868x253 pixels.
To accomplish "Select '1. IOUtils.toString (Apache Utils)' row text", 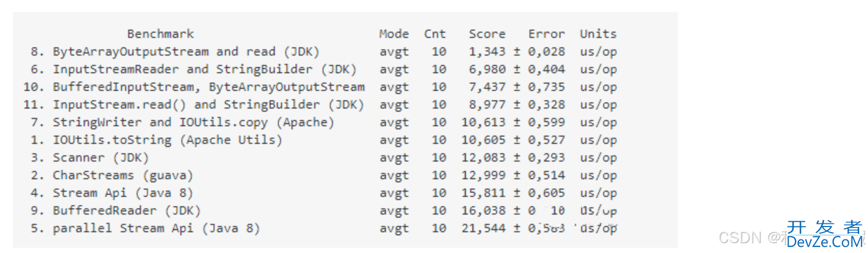I will (156, 140).
